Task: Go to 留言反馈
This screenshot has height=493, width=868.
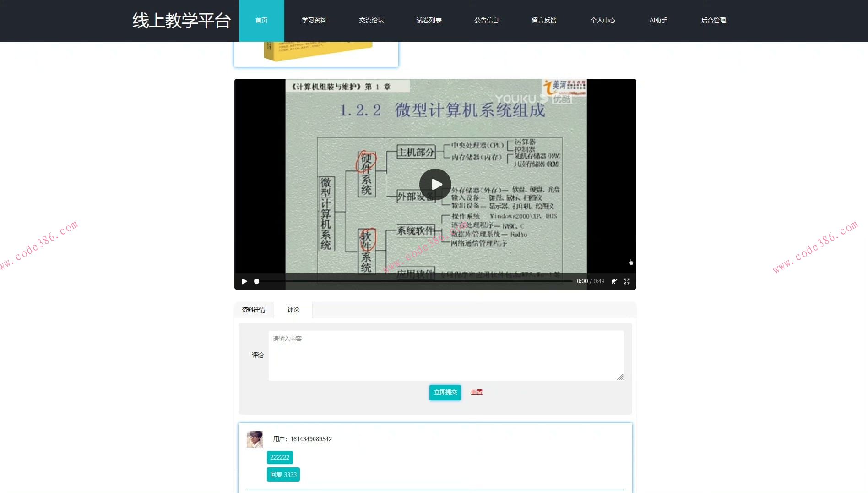Action: pos(544,21)
